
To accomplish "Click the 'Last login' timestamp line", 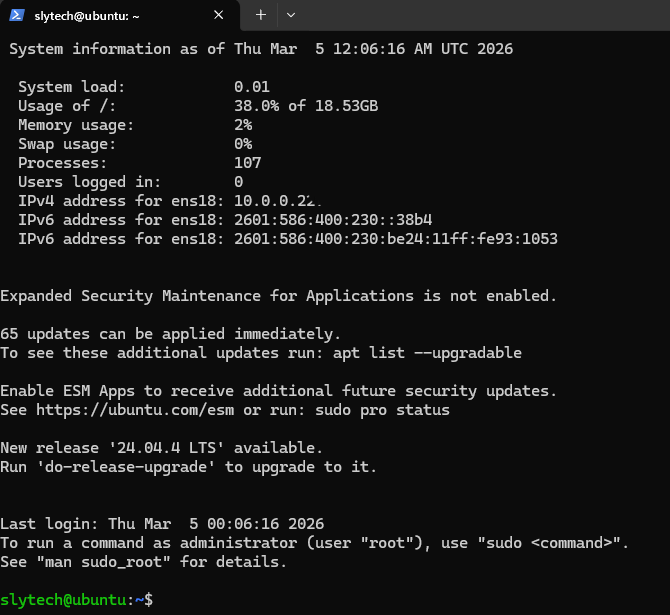I will (x=162, y=524).
